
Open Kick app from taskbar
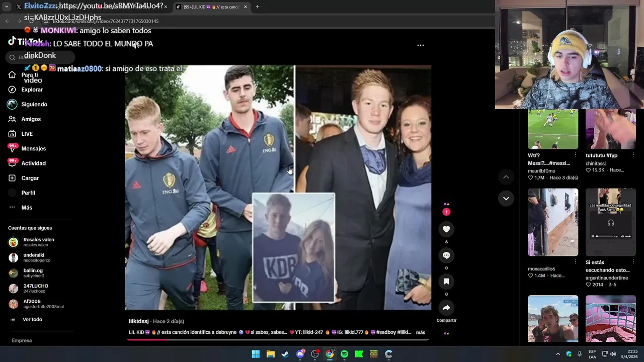[x=359, y=354]
